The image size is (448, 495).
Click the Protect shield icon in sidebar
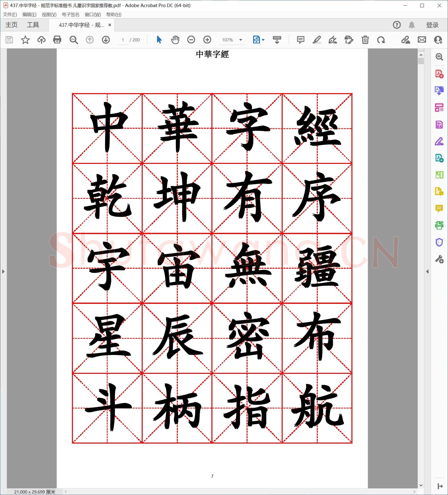pos(440,242)
